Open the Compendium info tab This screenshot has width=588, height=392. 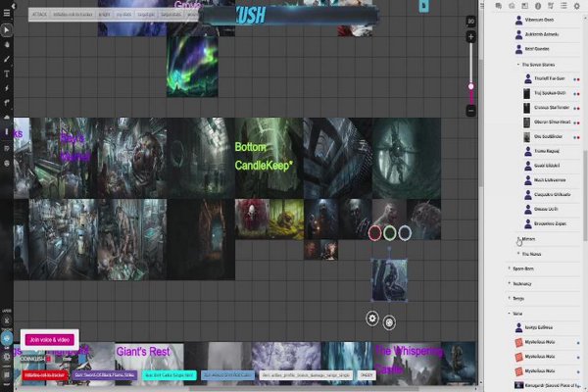point(538,6)
